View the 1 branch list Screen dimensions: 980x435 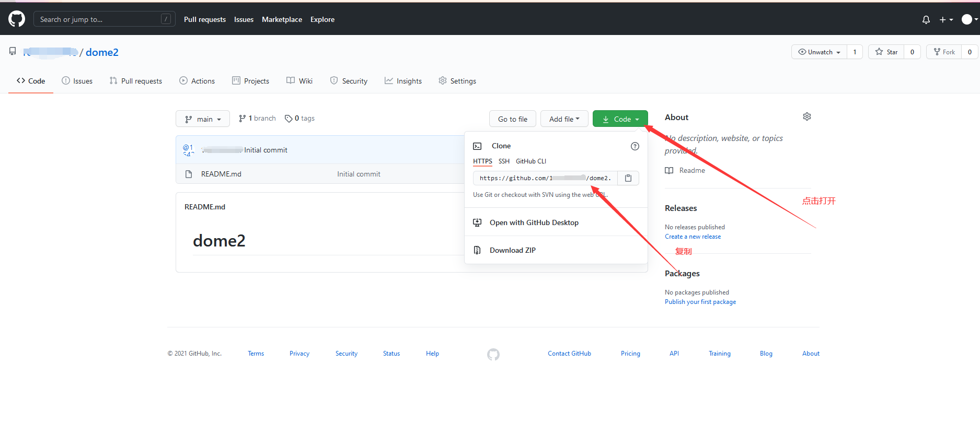pos(257,119)
